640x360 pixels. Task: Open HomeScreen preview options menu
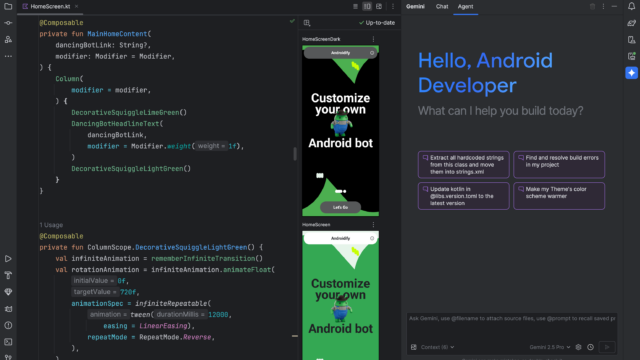(373, 224)
